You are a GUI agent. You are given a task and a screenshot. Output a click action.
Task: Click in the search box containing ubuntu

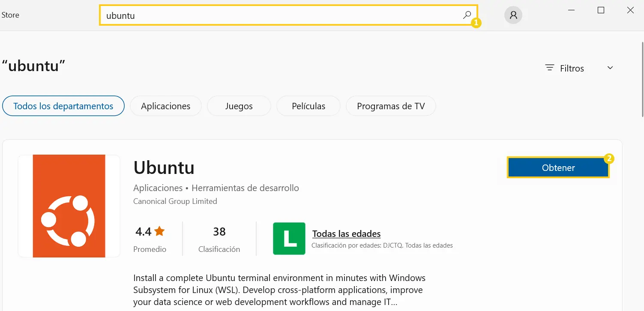click(288, 15)
